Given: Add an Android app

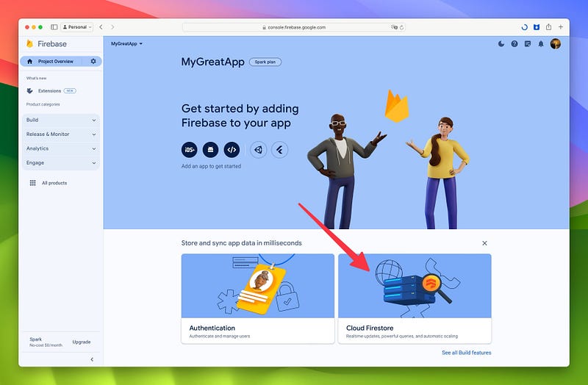Looking at the screenshot, I should (210, 150).
